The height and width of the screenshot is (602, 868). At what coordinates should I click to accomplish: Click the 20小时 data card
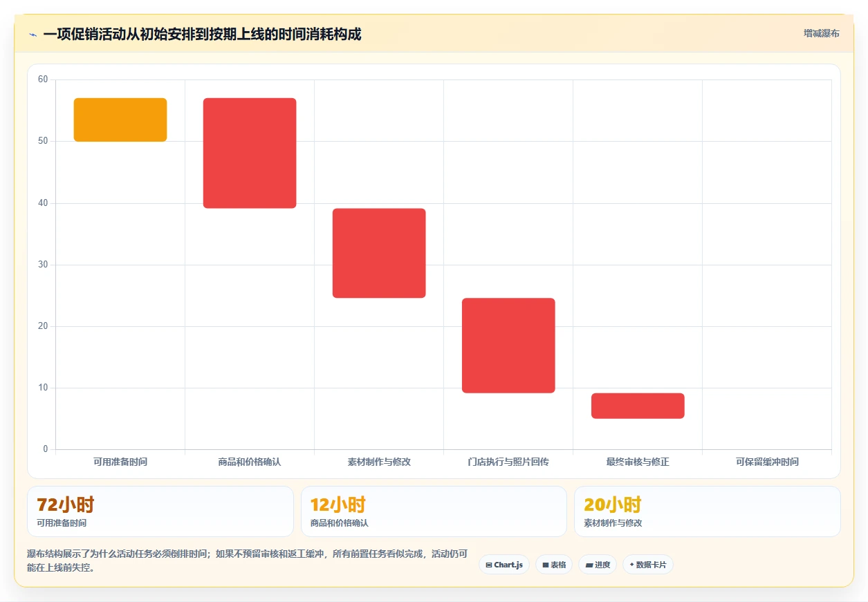(708, 511)
